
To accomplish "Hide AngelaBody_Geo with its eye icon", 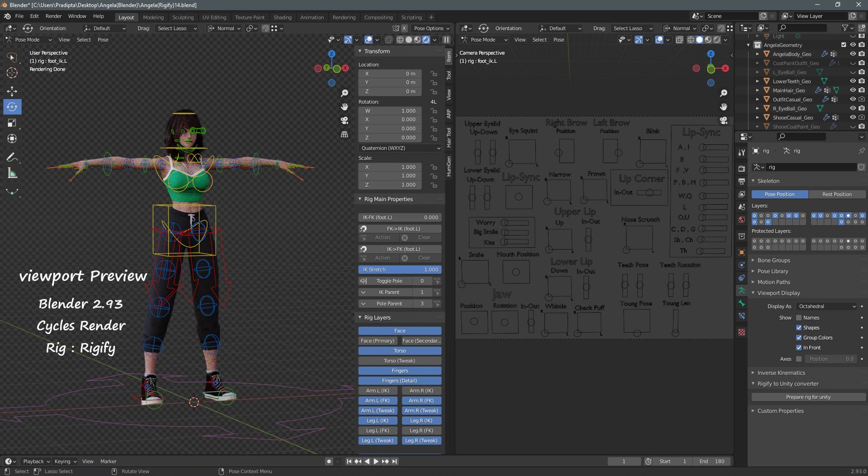I will [x=853, y=54].
